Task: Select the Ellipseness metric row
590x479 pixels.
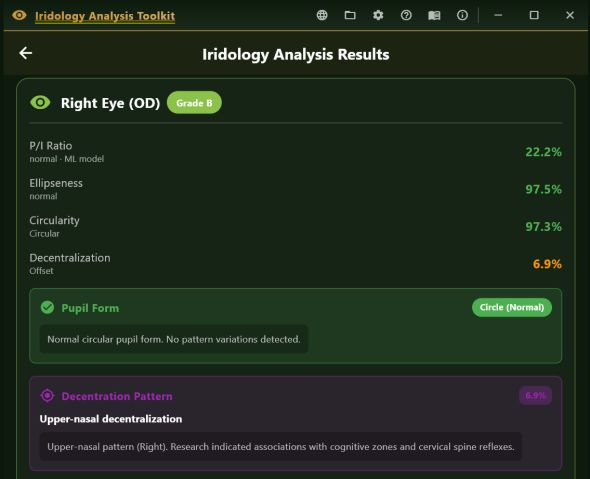Action: 295,189
